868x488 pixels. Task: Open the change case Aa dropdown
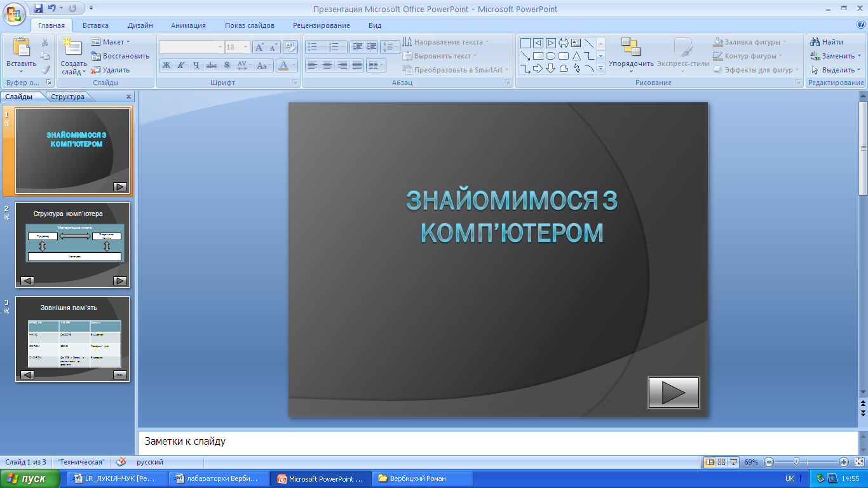264,65
